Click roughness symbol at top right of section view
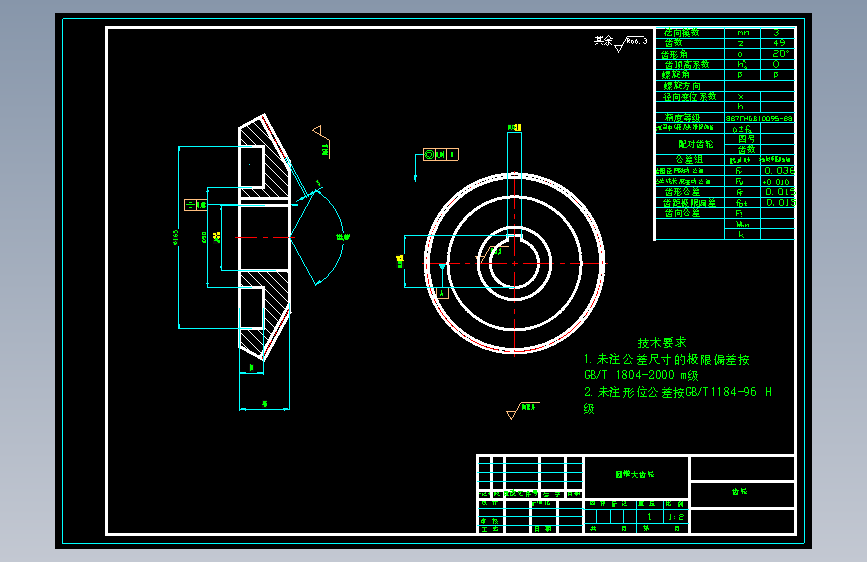This screenshot has width=867, height=562. [x=321, y=141]
